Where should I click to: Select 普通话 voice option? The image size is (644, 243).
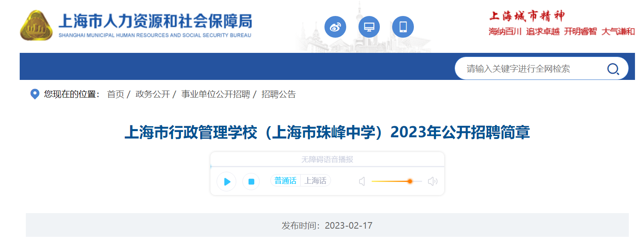[x=285, y=181]
